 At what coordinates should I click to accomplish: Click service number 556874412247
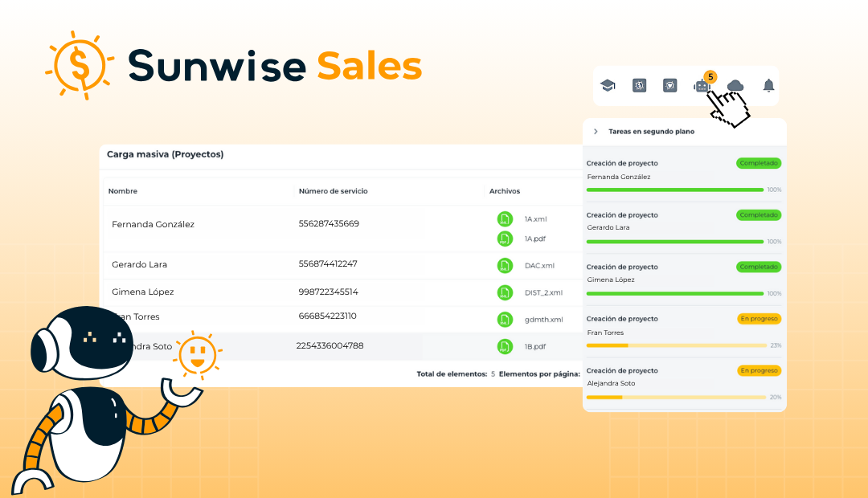(328, 263)
